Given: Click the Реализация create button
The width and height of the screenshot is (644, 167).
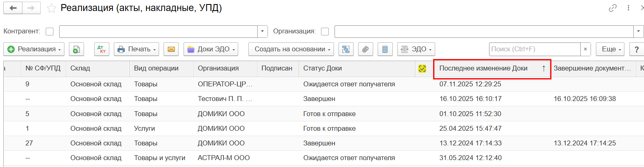Looking at the screenshot, I should (x=34, y=49).
